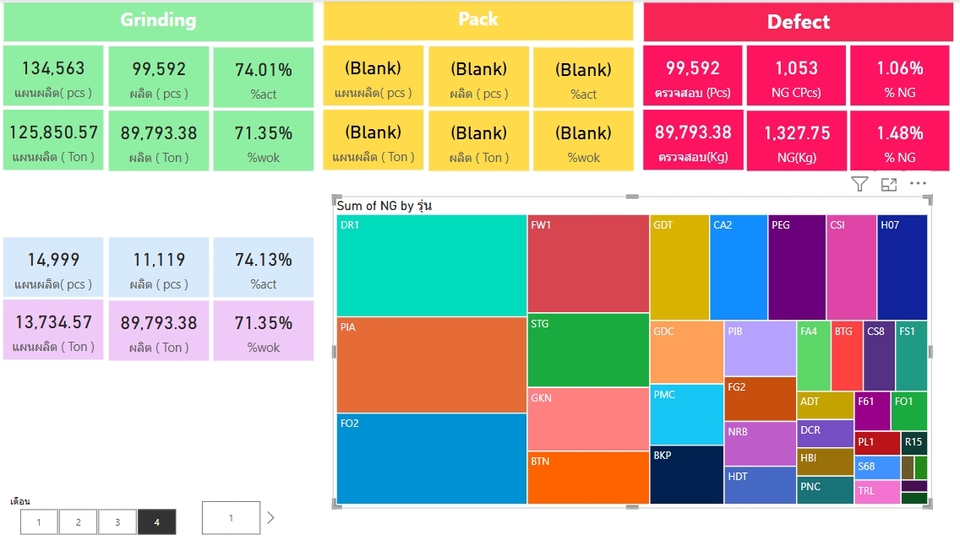
Task: Toggle the selected month 4 slicer
Action: pyautogui.click(x=157, y=522)
